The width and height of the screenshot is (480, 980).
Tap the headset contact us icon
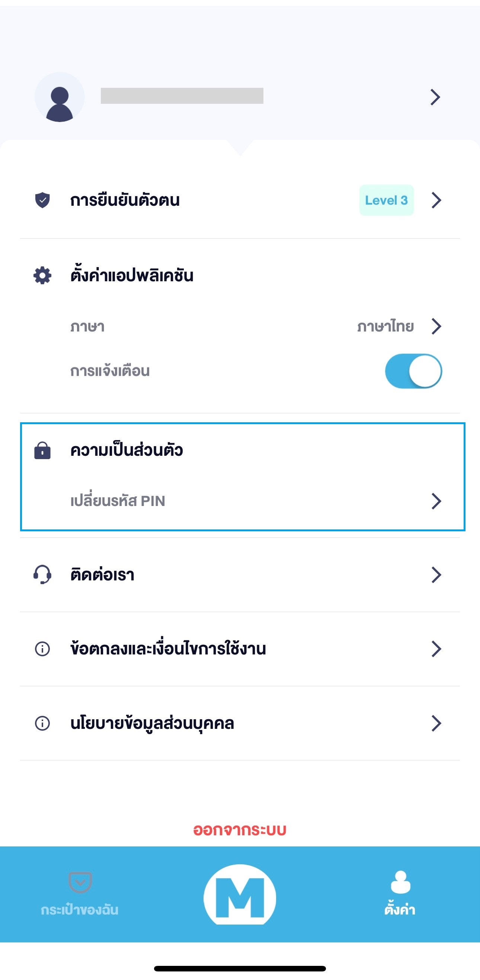42,574
